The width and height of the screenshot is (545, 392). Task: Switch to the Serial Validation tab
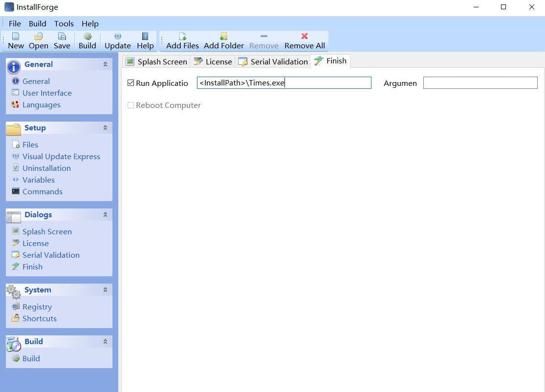click(x=273, y=62)
